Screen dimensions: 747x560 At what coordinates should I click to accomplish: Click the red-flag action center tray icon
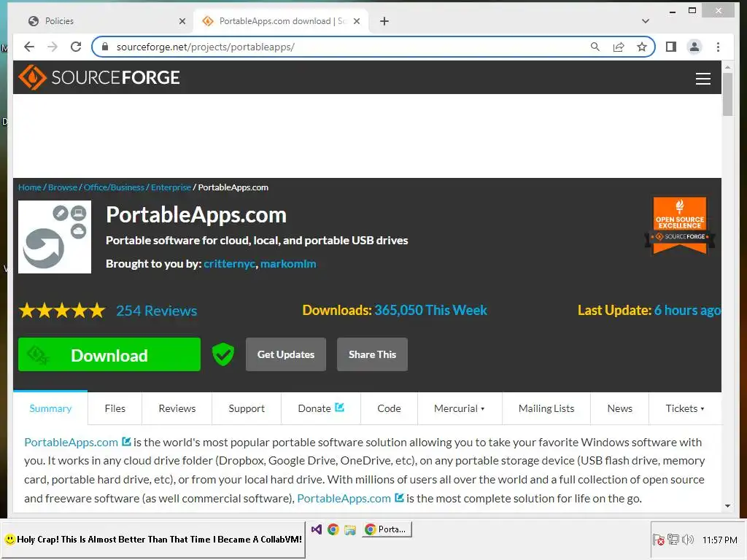pos(659,540)
